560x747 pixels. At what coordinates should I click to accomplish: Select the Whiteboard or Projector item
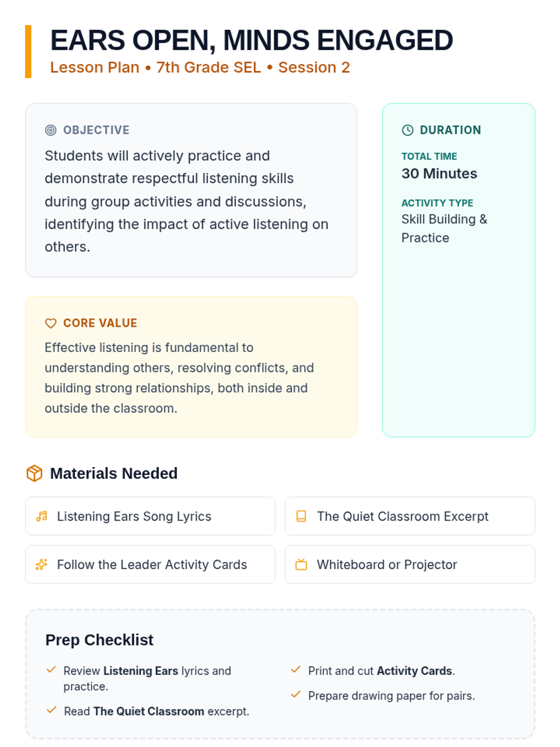coord(410,564)
